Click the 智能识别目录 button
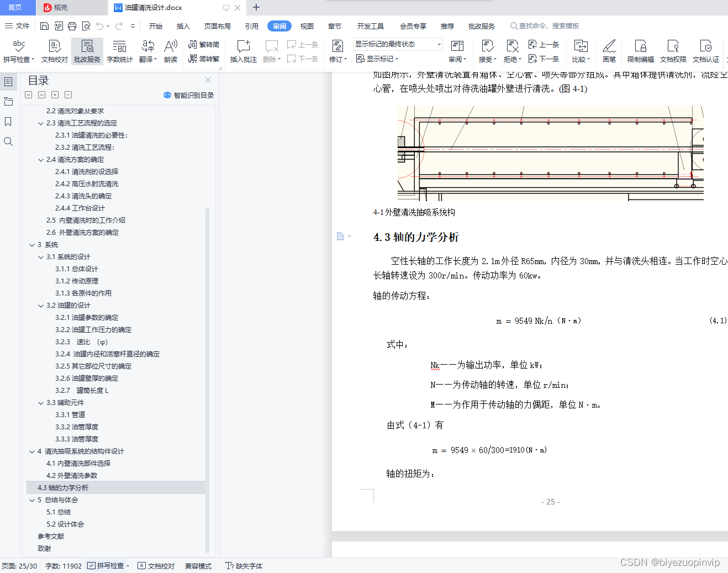Viewport: 728px width, 573px height. tap(189, 95)
